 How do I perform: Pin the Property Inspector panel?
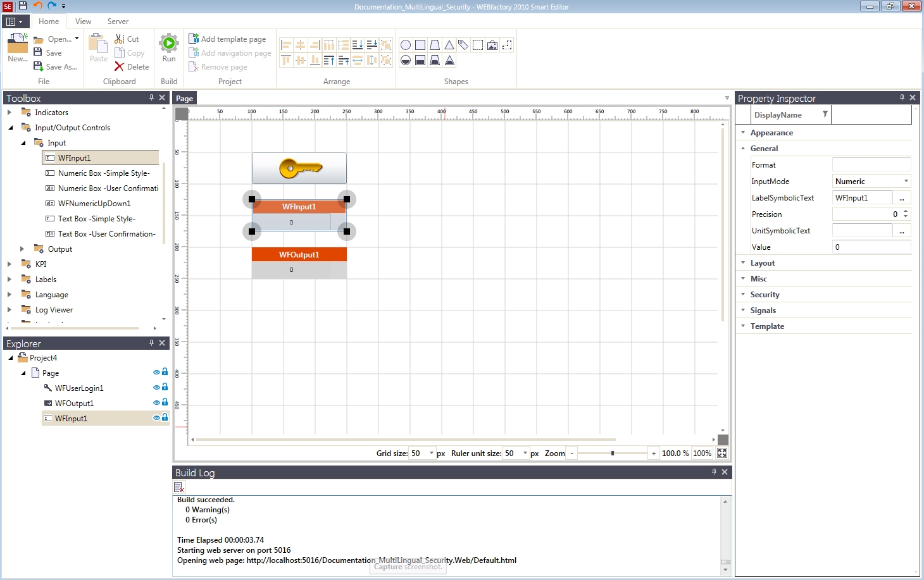click(x=902, y=97)
